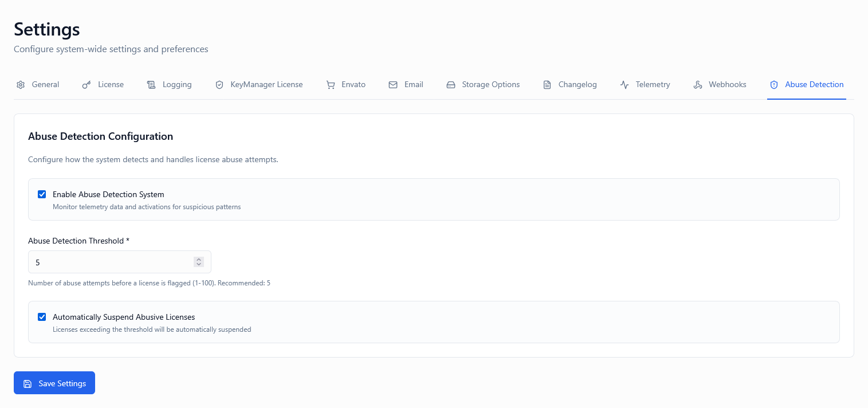868x408 pixels.
Task: Go to the Storage Options tab
Action: tap(490, 85)
